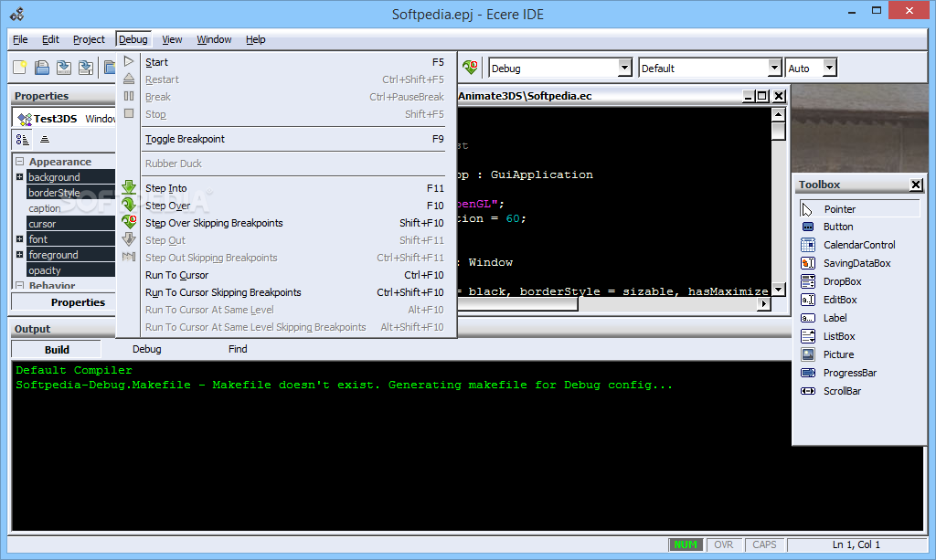Click the Ln 1, Col 1 status field

[x=856, y=544]
